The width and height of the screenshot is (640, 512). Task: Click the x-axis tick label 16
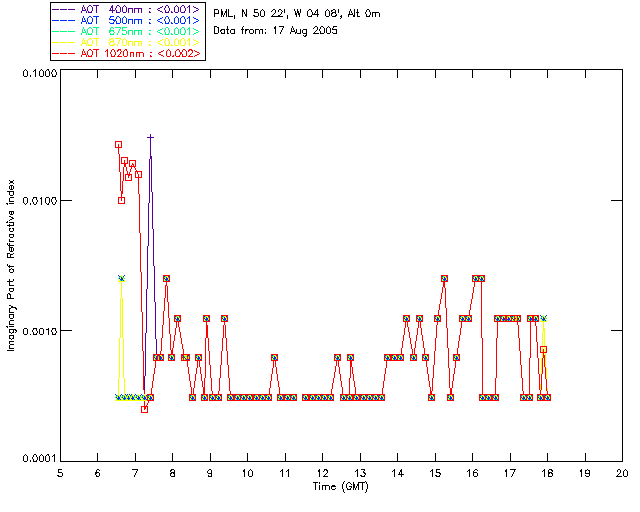click(x=473, y=473)
